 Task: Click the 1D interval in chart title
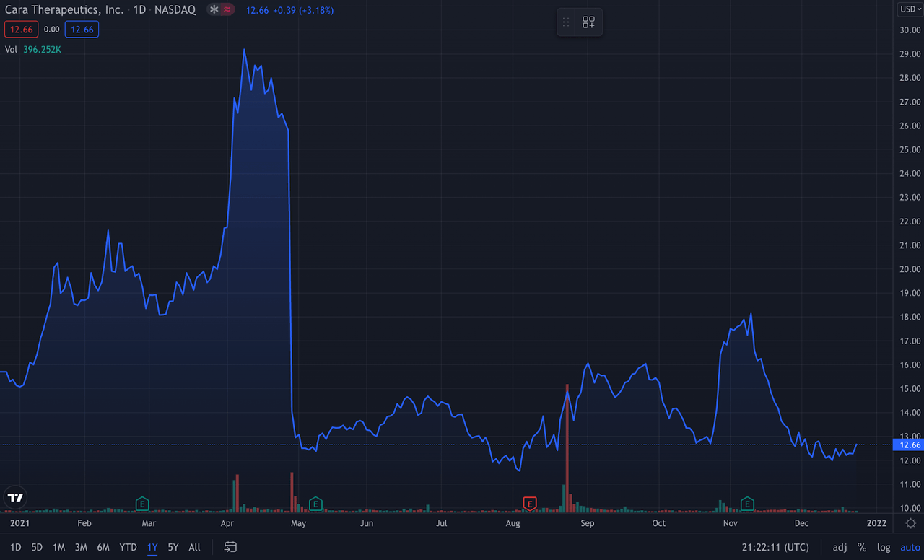140,10
